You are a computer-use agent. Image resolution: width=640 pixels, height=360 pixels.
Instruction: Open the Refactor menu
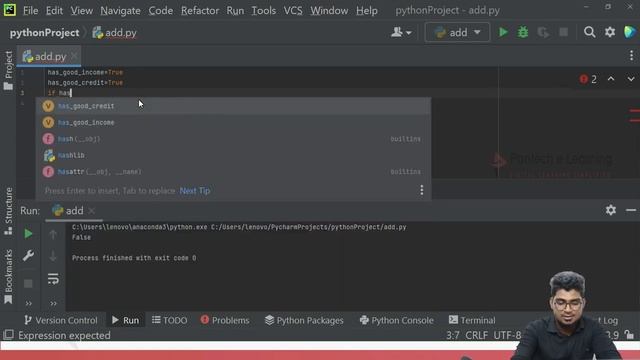tap(200, 10)
